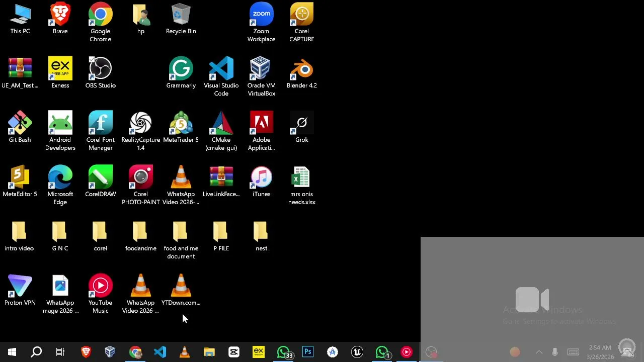The image size is (644, 362).
Task: Open the touch keyboard tray icon
Action: [573, 352]
